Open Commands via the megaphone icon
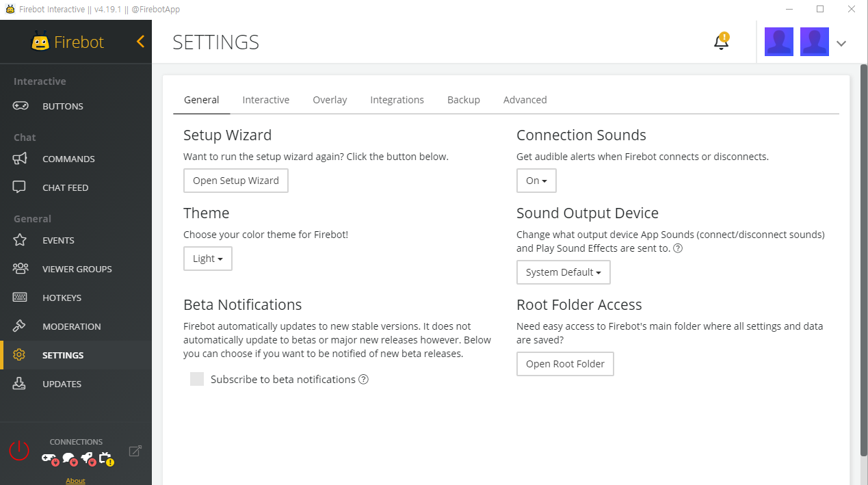Viewport: 868px width, 485px height. [20, 159]
